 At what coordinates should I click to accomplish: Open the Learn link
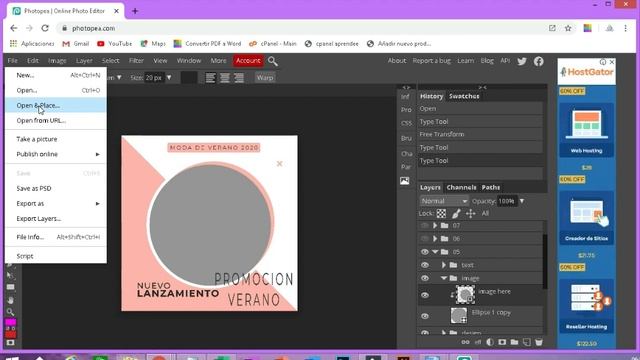click(x=465, y=61)
